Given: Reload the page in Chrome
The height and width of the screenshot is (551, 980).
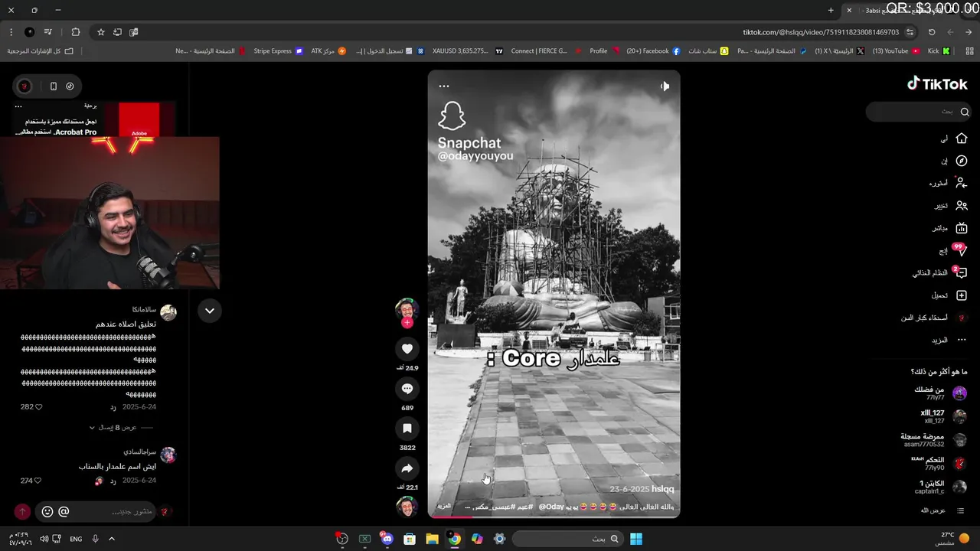Looking at the screenshot, I should pyautogui.click(x=932, y=32).
